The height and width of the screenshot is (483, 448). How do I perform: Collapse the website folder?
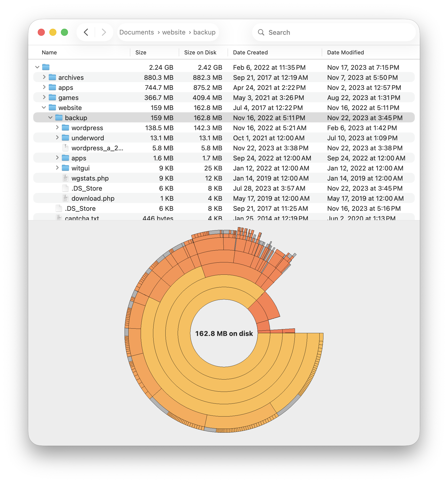(44, 108)
